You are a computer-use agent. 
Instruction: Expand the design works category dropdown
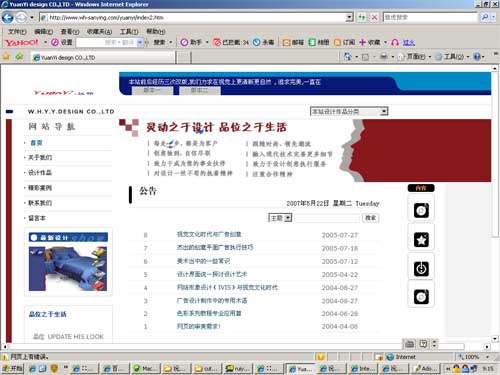coord(384,111)
